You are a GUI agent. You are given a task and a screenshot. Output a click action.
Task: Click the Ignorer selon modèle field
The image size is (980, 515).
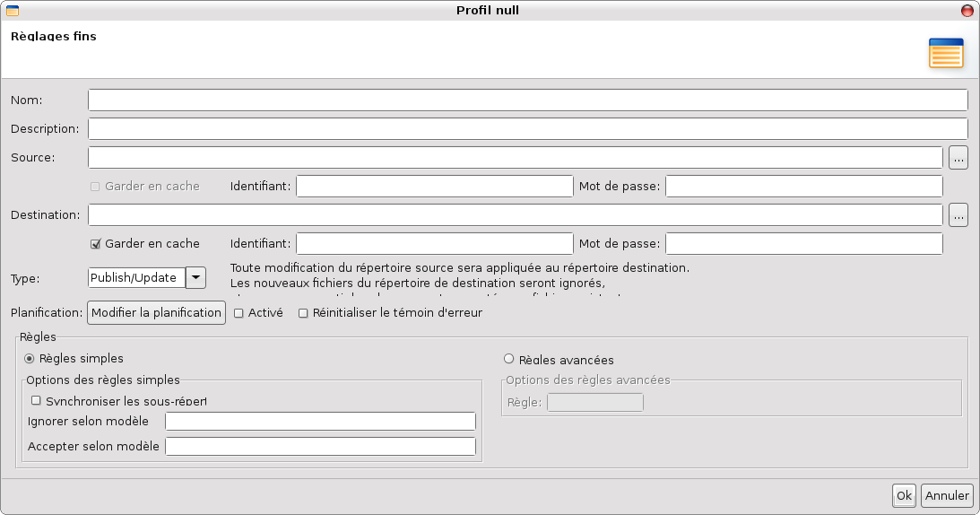tap(321, 421)
